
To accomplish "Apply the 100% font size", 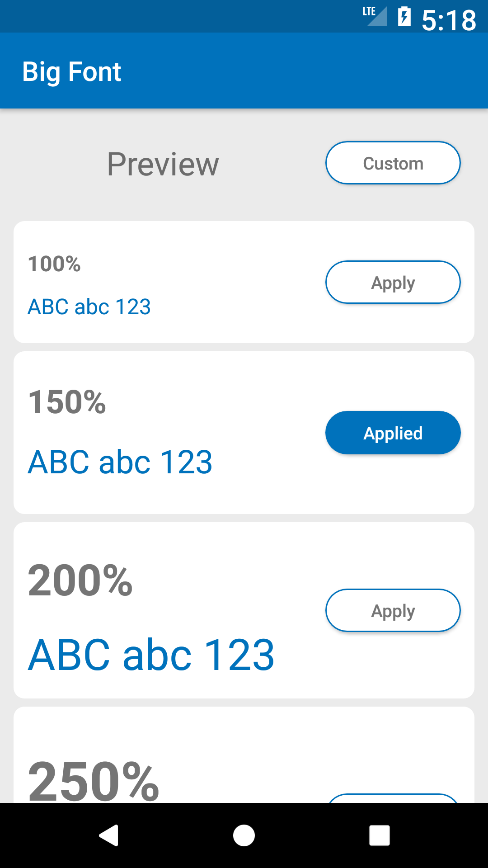I will [x=393, y=282].
